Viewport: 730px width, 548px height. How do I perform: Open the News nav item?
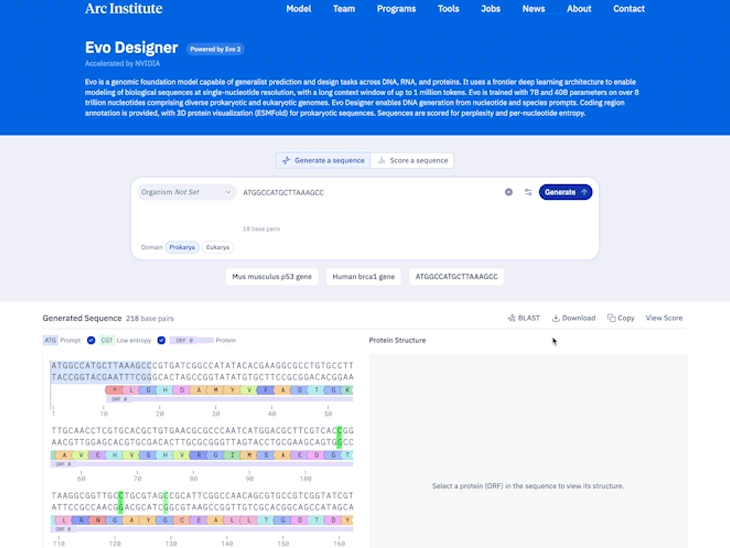(x=534, y=9)
